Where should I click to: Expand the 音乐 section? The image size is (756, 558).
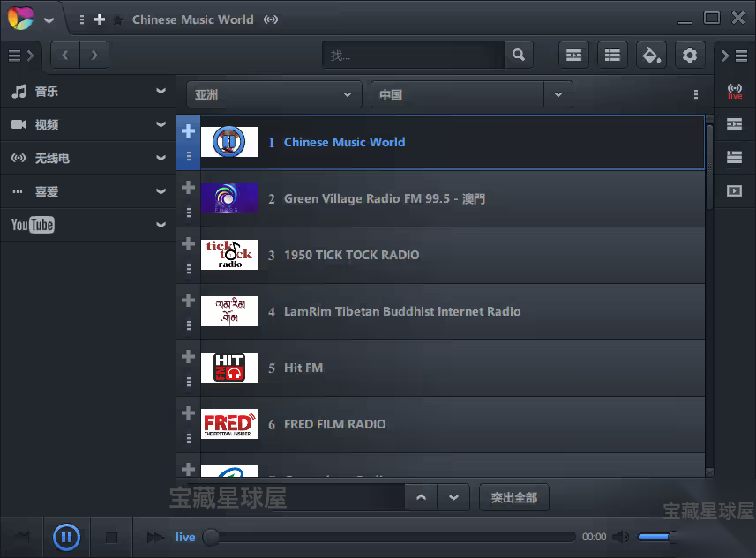click(88, 91)
